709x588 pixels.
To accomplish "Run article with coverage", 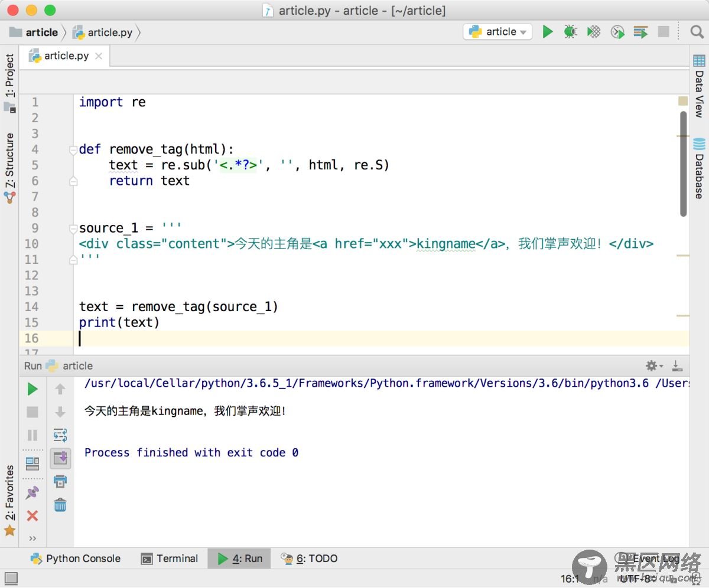I will pos(594,32).
